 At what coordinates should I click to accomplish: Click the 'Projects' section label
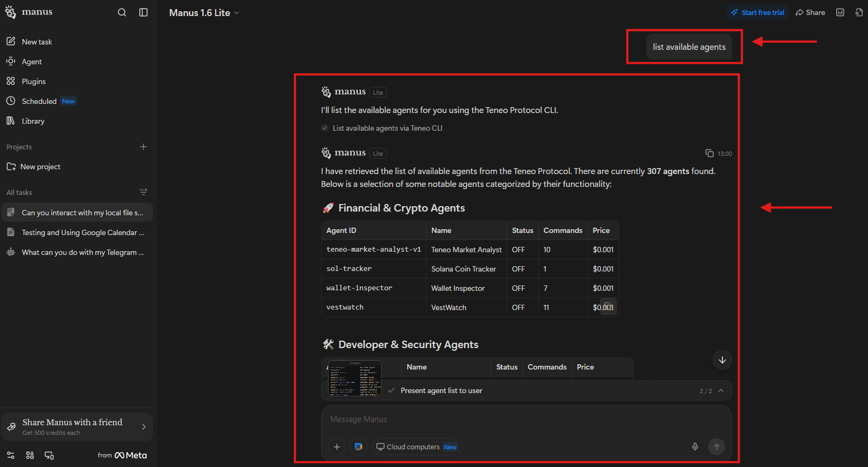tap(19, 147)
